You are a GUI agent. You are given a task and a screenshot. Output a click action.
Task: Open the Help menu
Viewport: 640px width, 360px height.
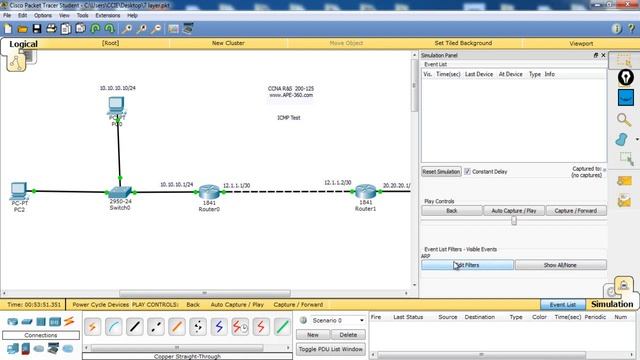(x=132, y=16)
